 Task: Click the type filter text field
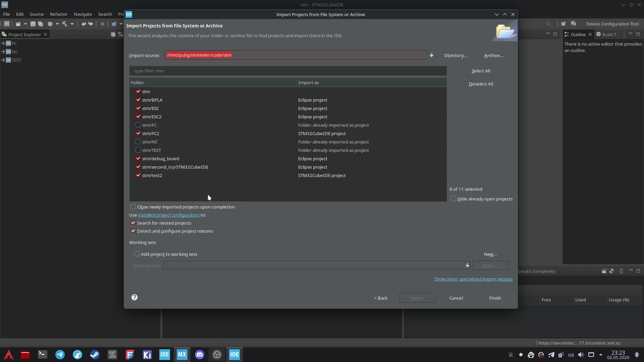pyautogui.click(x=288, y=71)
